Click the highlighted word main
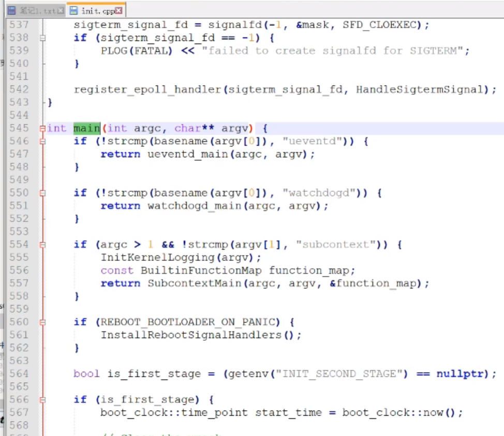The width and height of the screenshot is (504, 436). 87,128
